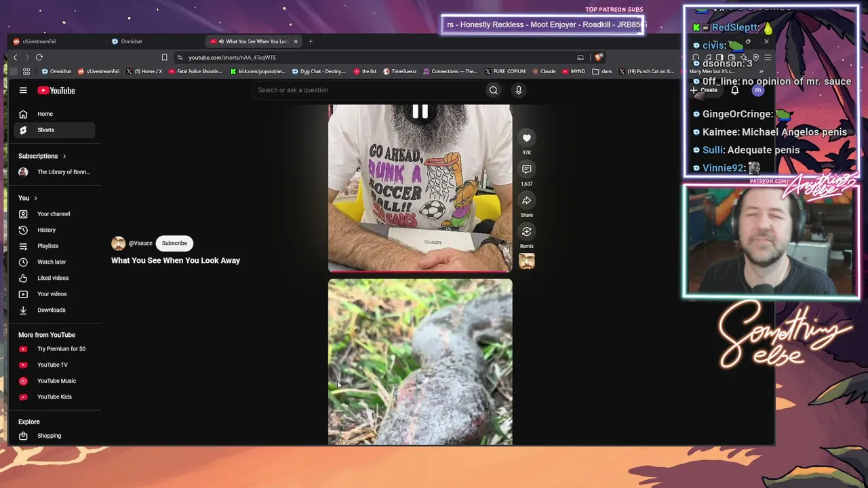The width and height of the screenshot is (868, 488).
Task: Open Liked videos
Action: [x=54, y=278]
